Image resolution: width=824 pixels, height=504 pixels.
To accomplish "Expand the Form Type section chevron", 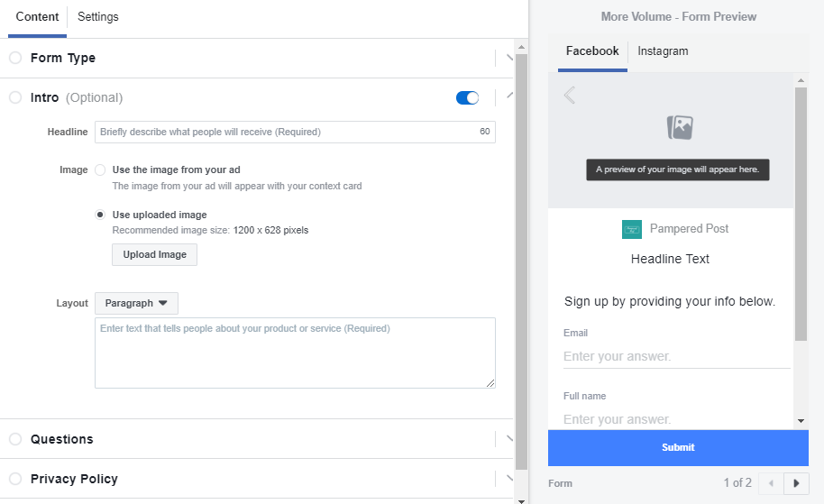I will coord(509,58).
